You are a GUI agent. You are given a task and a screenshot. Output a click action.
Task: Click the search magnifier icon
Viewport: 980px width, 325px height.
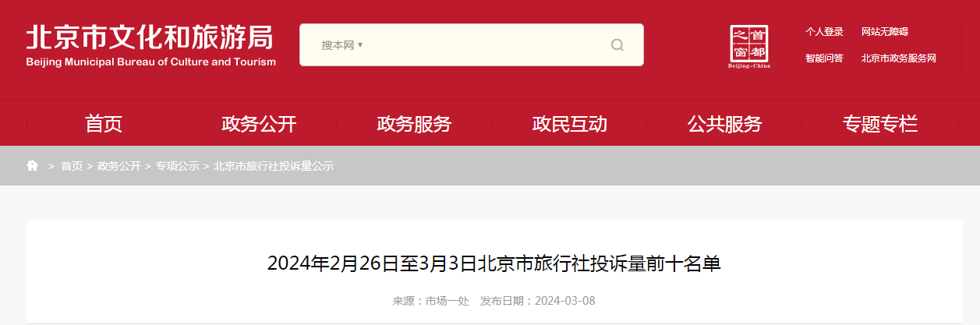617,45
